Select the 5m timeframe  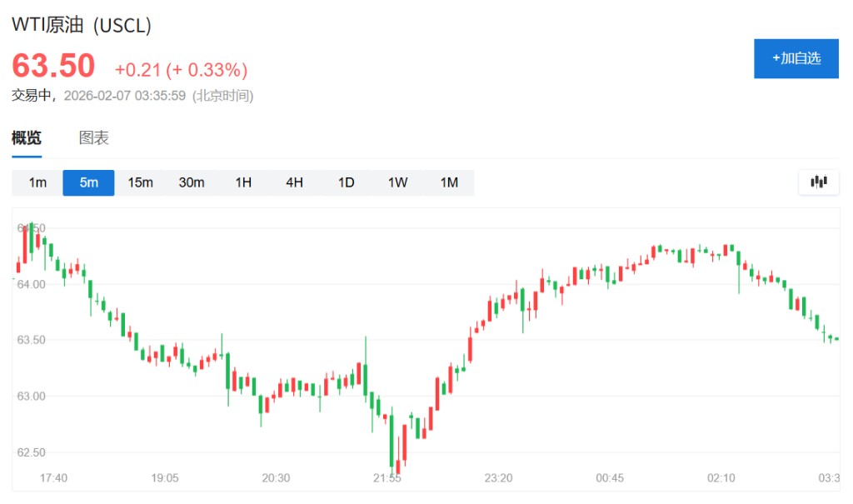tap(88, 182)
